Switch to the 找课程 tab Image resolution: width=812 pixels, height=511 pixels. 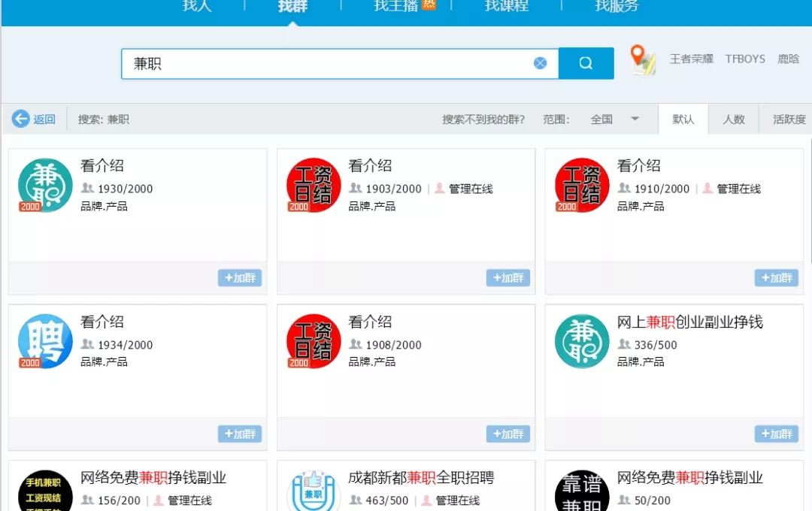[506, 6]
